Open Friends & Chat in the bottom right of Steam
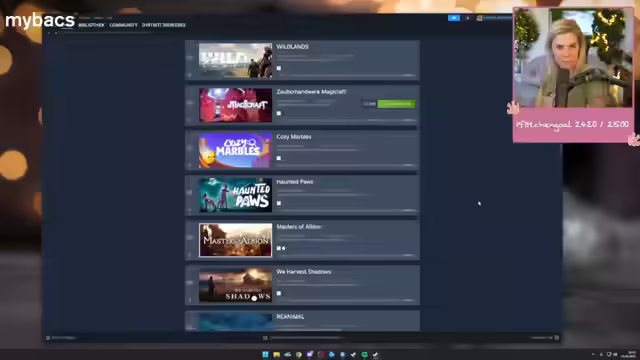The height and width of the screenshot is (360, 640). 544,338
